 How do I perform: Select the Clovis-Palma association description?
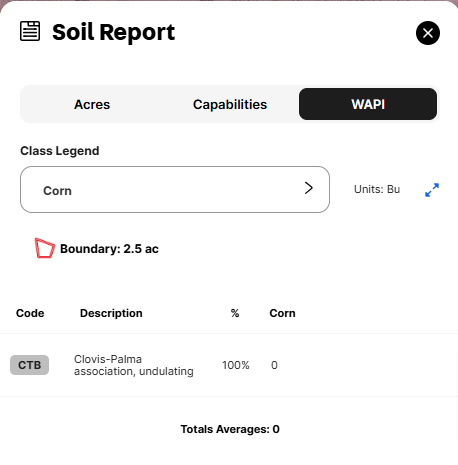coord(134,365)
